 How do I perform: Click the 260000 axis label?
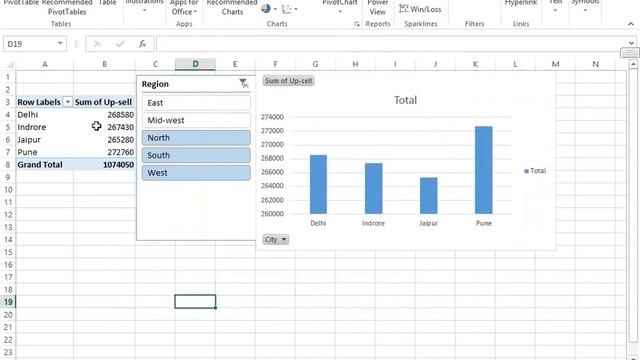pos(272,214)
